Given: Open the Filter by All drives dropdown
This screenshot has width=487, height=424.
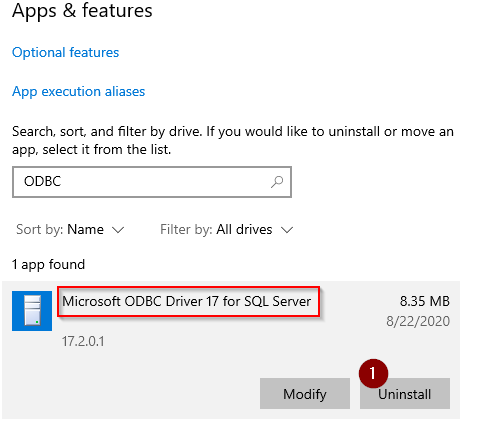Looking at the screenshot, I should coord(227,230).
